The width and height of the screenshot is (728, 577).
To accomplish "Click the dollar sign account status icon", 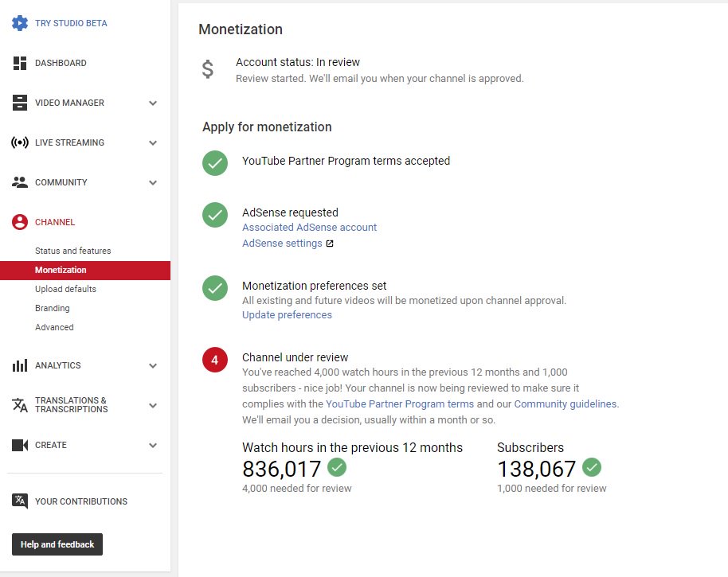I will pos(208,69).
